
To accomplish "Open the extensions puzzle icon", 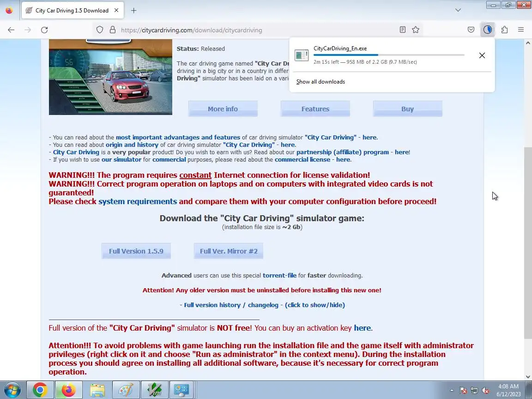I will (x=504, y=30).
